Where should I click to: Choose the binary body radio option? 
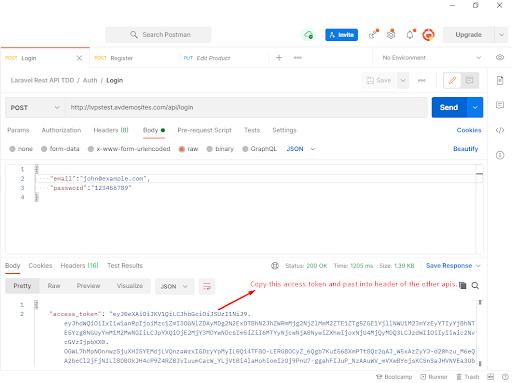pos(220,149)
